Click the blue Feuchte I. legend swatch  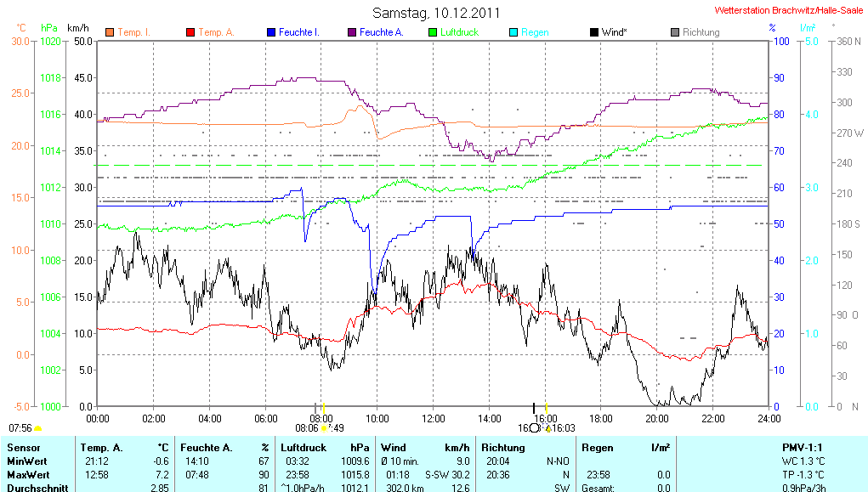pos(271,32)
